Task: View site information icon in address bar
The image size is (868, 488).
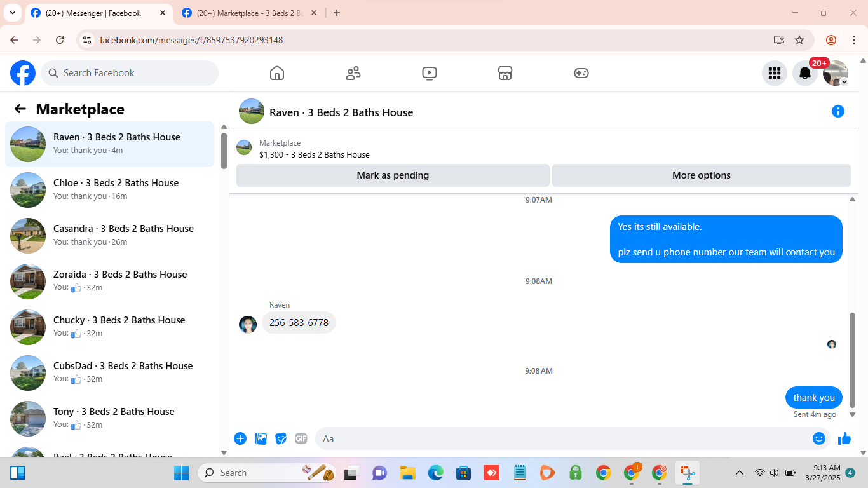Action: click(x=88, y=40)
